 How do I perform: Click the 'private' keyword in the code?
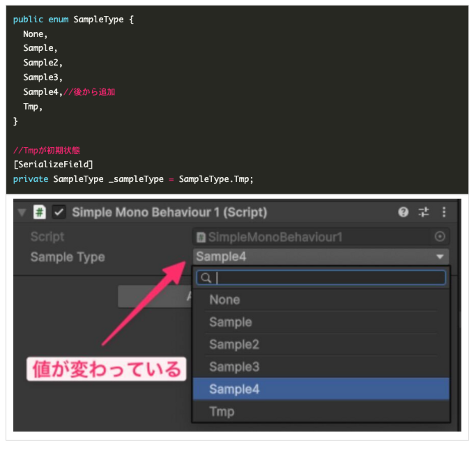31,179
